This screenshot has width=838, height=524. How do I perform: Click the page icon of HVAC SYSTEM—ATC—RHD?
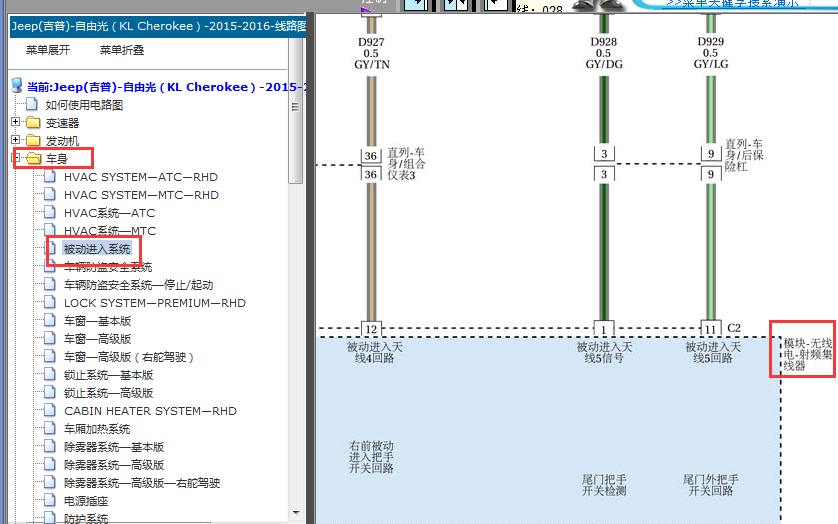coord(50,176)
